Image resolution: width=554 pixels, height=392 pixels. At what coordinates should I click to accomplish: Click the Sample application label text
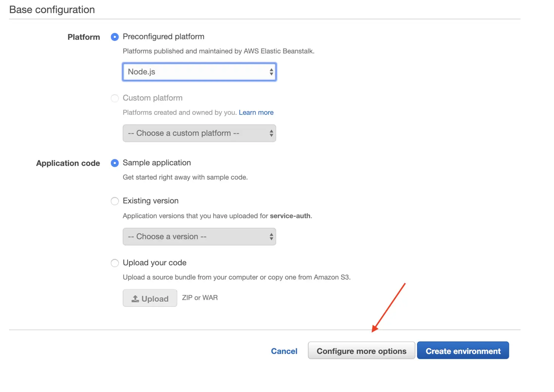point(157,163)
